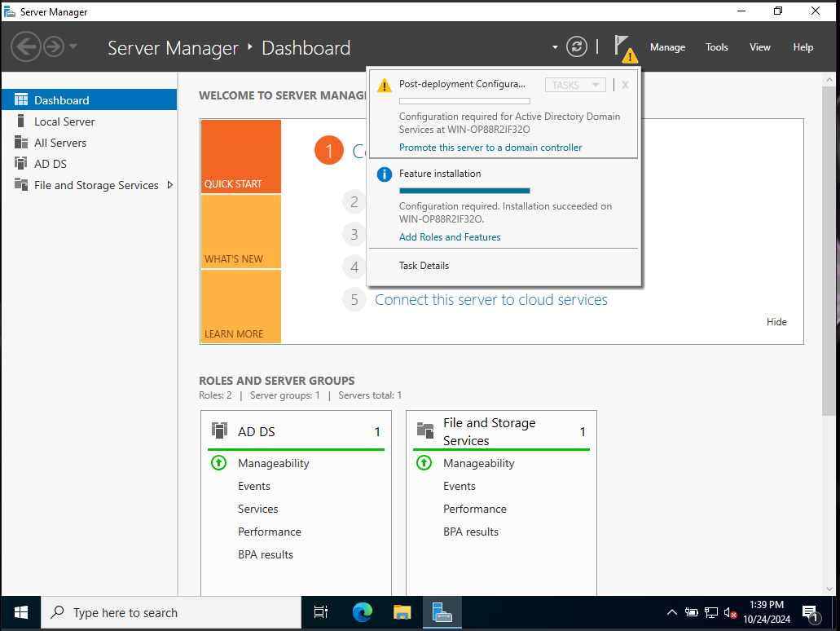840x631 pixels.
Task: Open navigation history dropdown arrow
Action: (73, 46)
